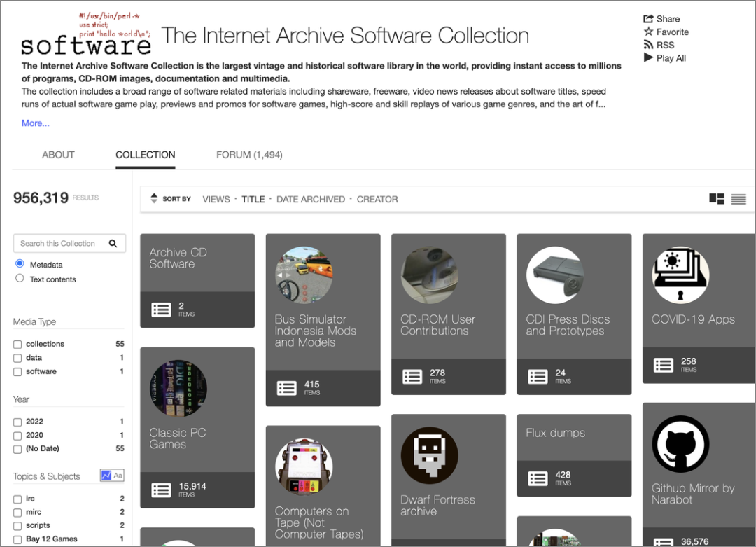The image size is (756, 547).
Task: Switch to tile grid view
Action: (x=717, y=199)
